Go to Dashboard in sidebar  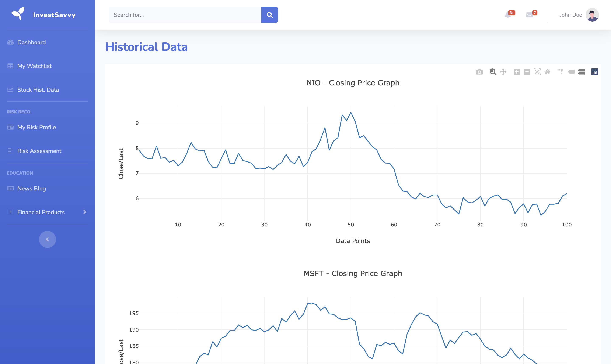47,42
